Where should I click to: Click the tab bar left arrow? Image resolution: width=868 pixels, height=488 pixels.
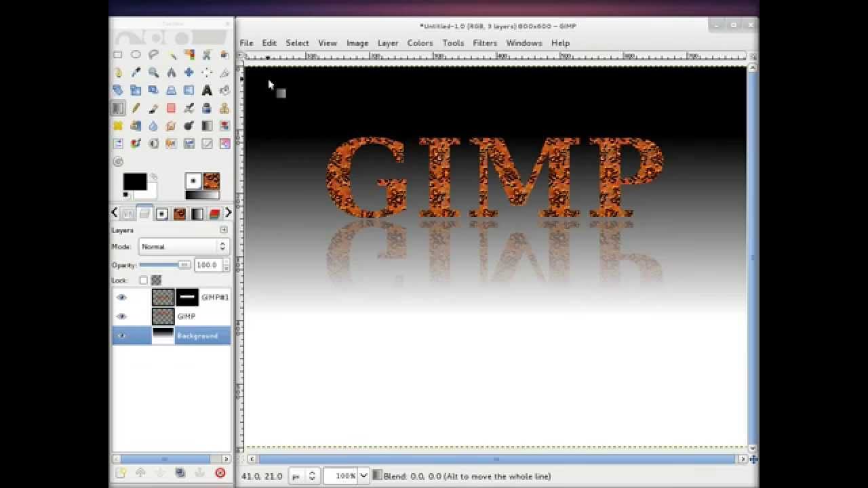tap(114, 213)
